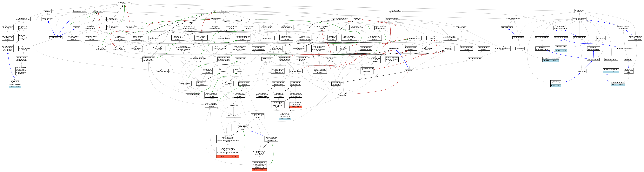Click the 'response to stimulus' node
The height and width of the screenshot is (172, 644).
47,11
